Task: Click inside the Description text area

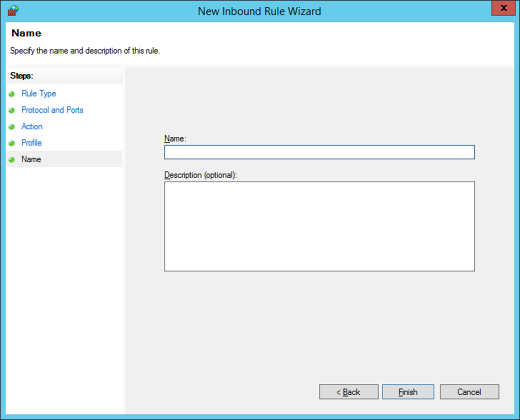Action: [319, 226]
